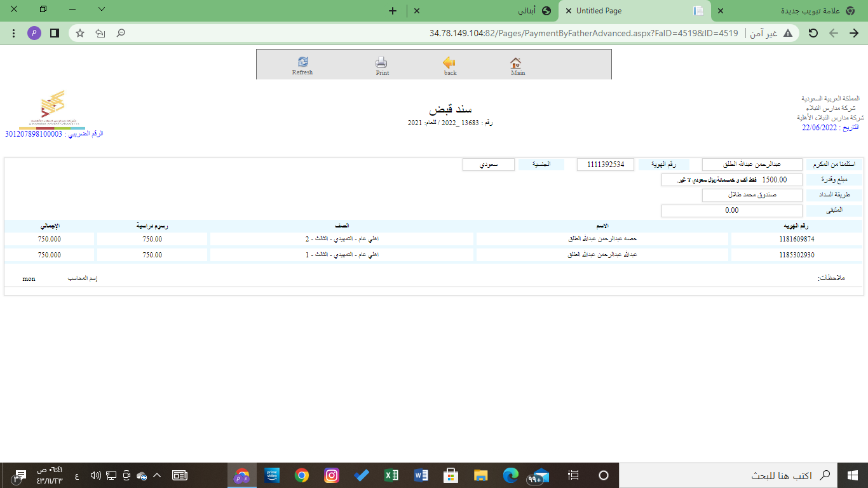The height and width of the screenshot is (488, 868).
Task: Click the date text 22/06/2022
Action: click(x=820, y=127)
